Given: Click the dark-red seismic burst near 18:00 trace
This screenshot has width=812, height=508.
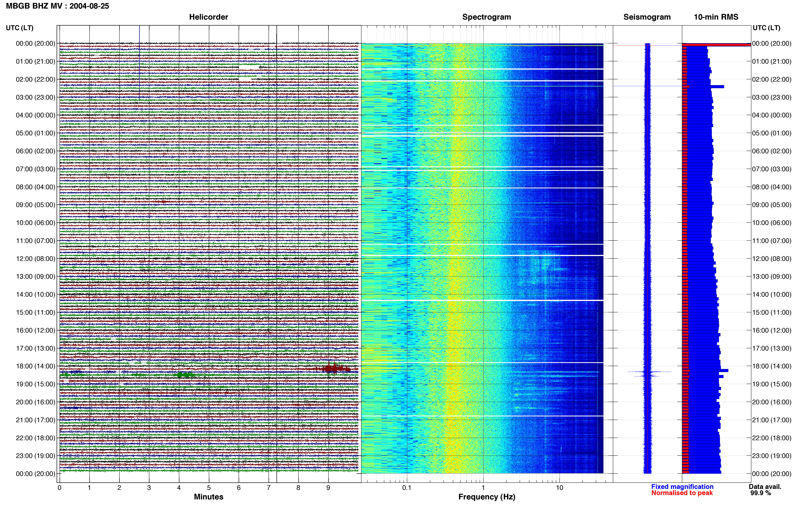Looking at the screenshot, I should [334, 369].
